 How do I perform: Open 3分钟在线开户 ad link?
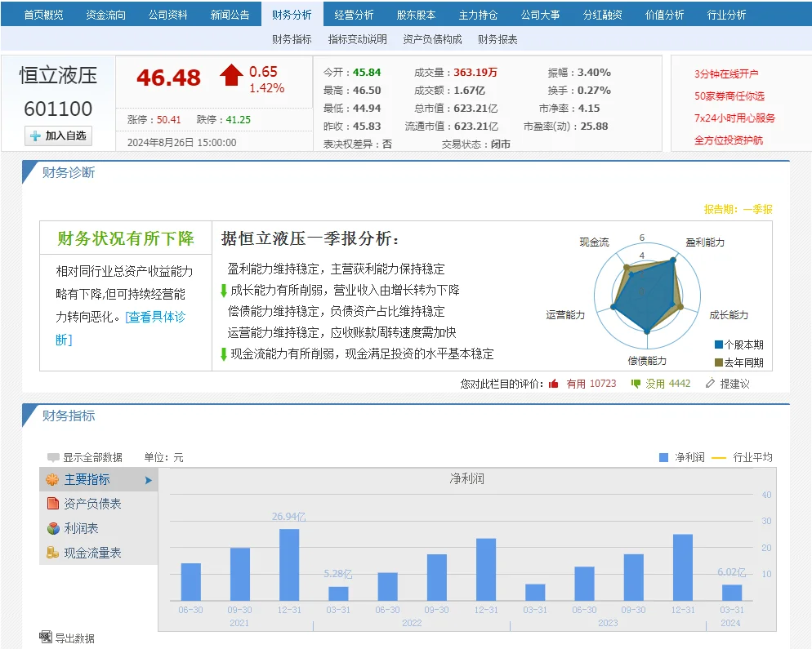pyautogui.click(x=726, y=74)
